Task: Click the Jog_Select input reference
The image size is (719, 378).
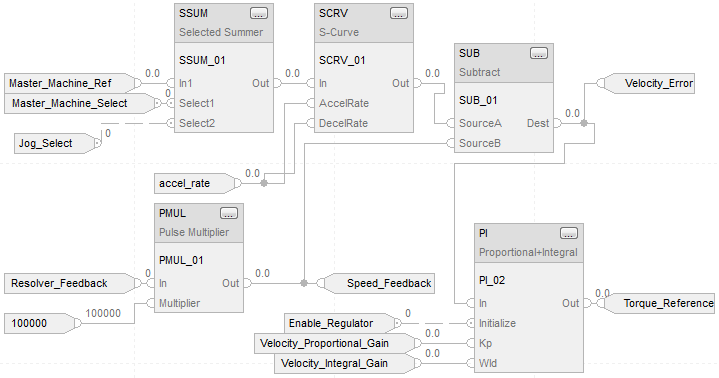Action: (x=55, y=143)
